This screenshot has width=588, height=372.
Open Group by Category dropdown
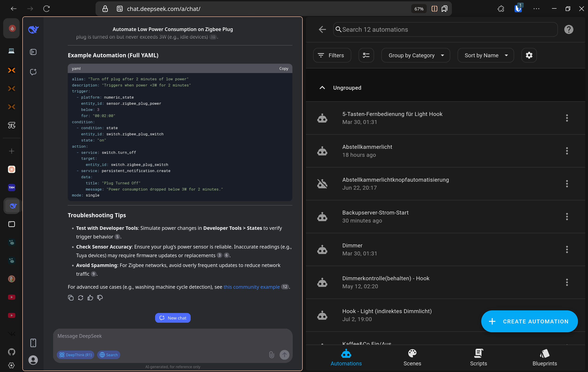click(x=416, y=55)
